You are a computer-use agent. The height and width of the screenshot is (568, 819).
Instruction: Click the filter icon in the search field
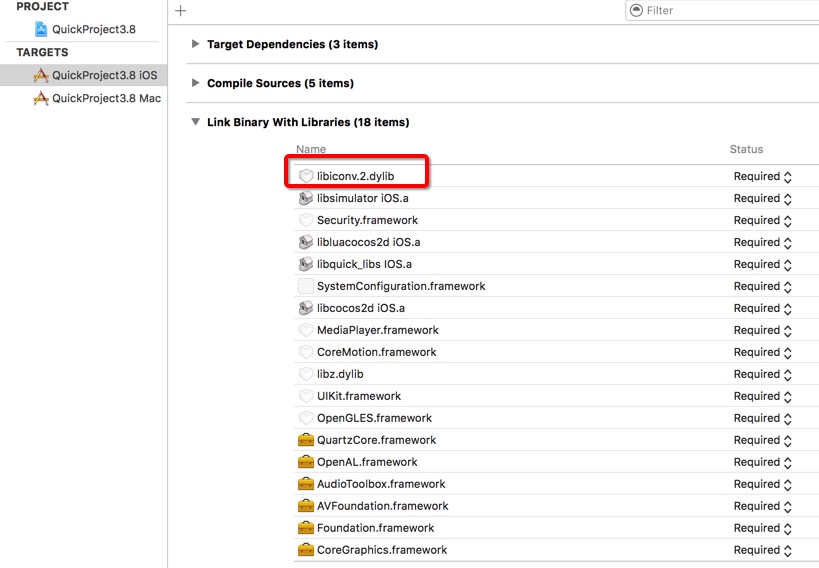(x=636, y=10)
